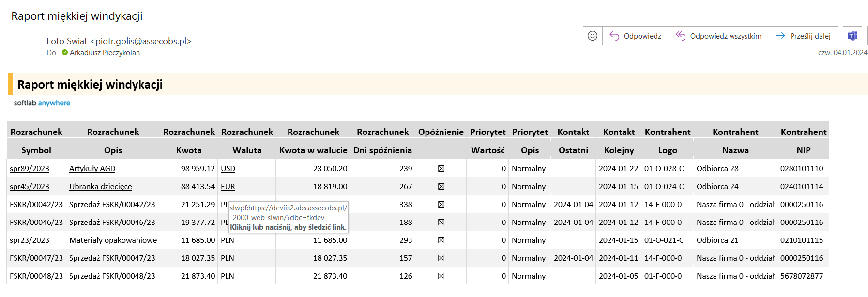This screenshot has height=297, width=868.
Task: Select amount cell 88 413.54
Action: [x=198, y=187]
